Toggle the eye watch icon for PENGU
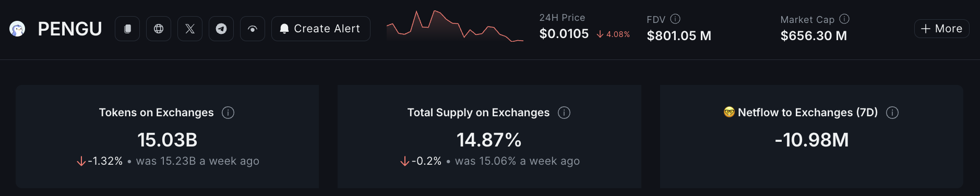The height and width of the screenshot is (196, 980). coord(253,29)
